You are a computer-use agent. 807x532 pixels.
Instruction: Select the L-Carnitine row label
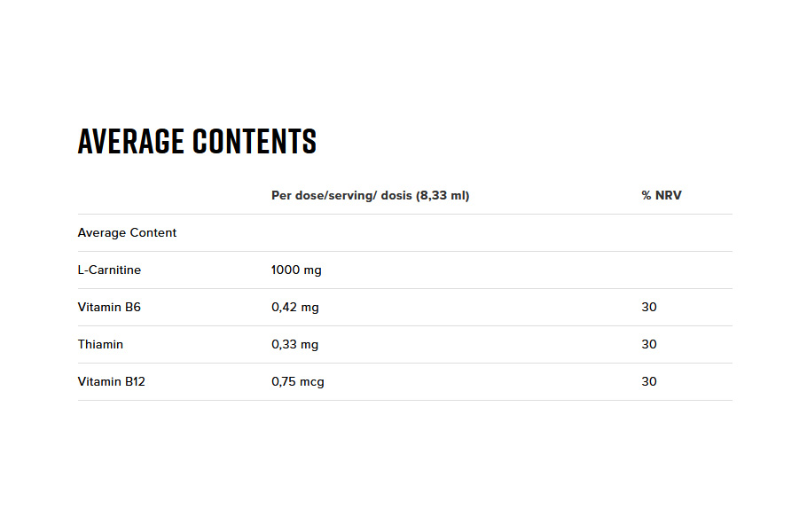(x=109, y=270)
